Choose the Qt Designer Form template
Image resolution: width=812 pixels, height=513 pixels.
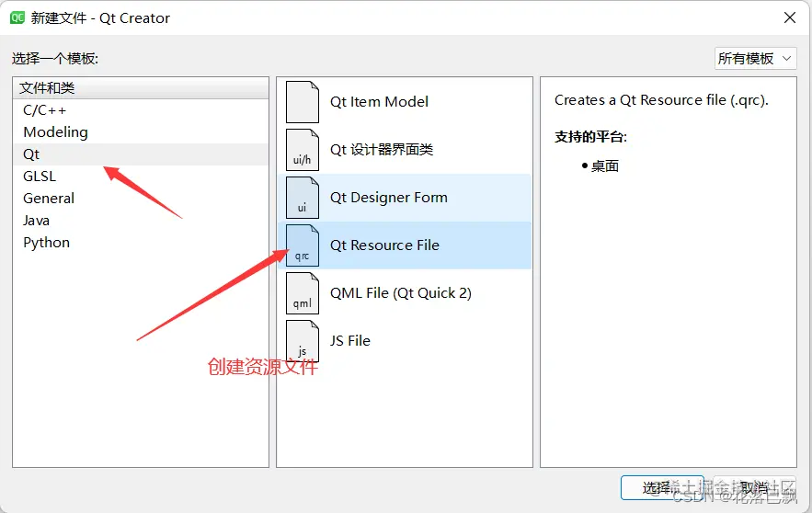405,198
